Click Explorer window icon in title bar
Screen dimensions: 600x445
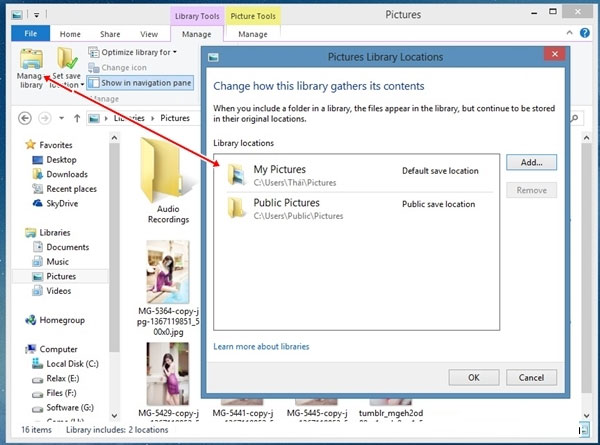16,15
